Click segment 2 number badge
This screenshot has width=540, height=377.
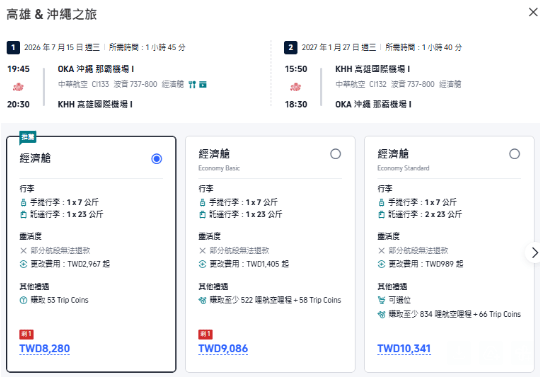click(x=291, y=48)
